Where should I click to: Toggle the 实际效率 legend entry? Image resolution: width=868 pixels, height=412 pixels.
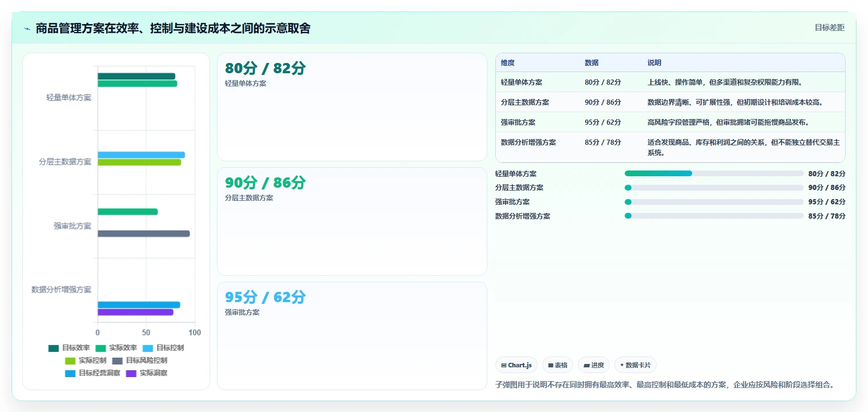pos(116,348)
